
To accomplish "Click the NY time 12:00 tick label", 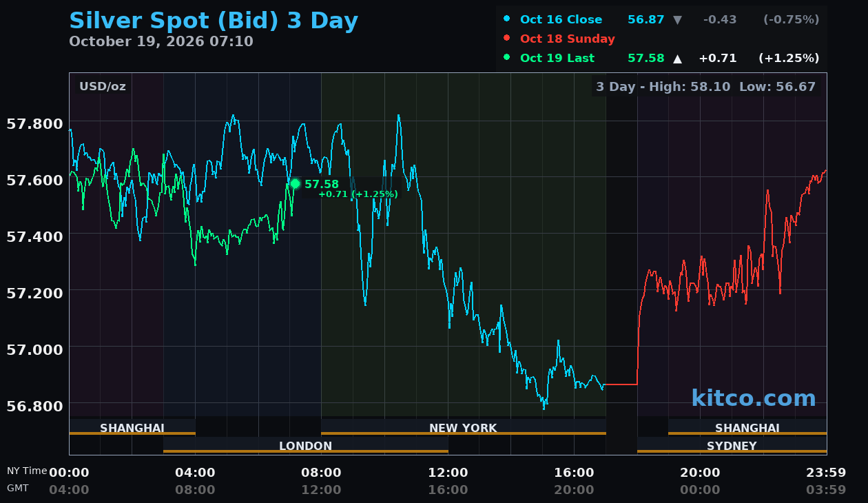I will coord(448,473).
